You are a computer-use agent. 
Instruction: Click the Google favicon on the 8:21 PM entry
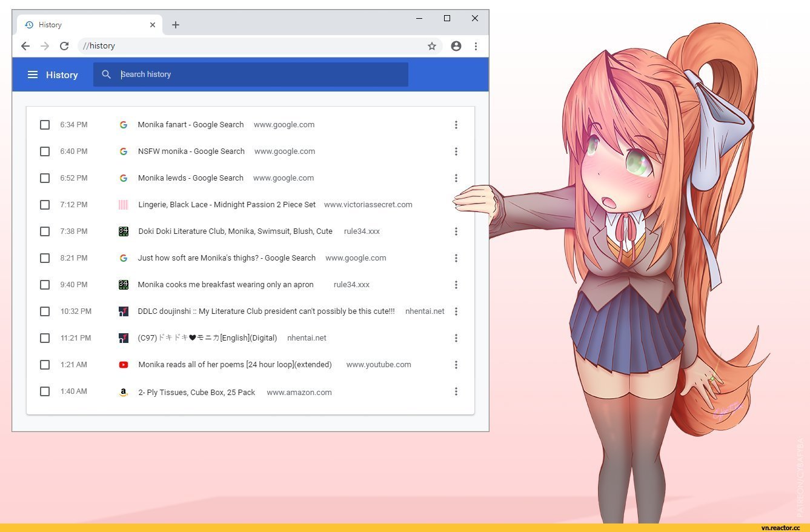[124, 258]
